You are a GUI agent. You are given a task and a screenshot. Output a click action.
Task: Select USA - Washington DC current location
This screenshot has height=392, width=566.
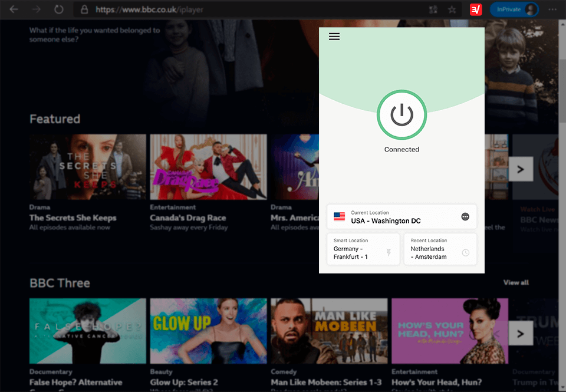pos(402,217)
